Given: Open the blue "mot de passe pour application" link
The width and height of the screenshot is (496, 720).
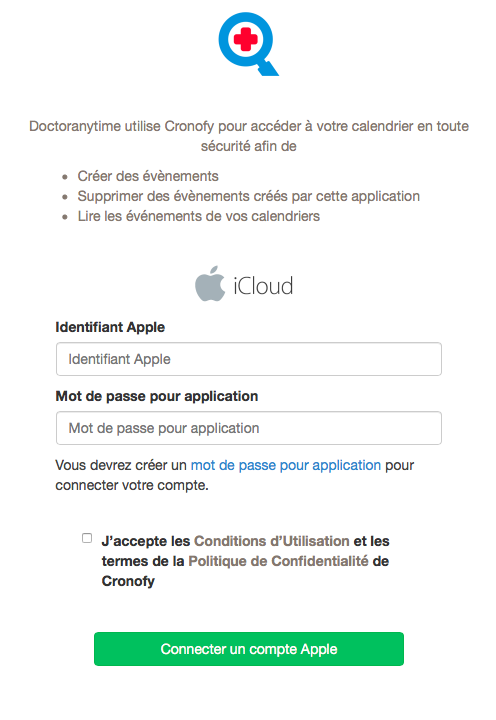Looking at the screenshot, I should tap(286, 465).
